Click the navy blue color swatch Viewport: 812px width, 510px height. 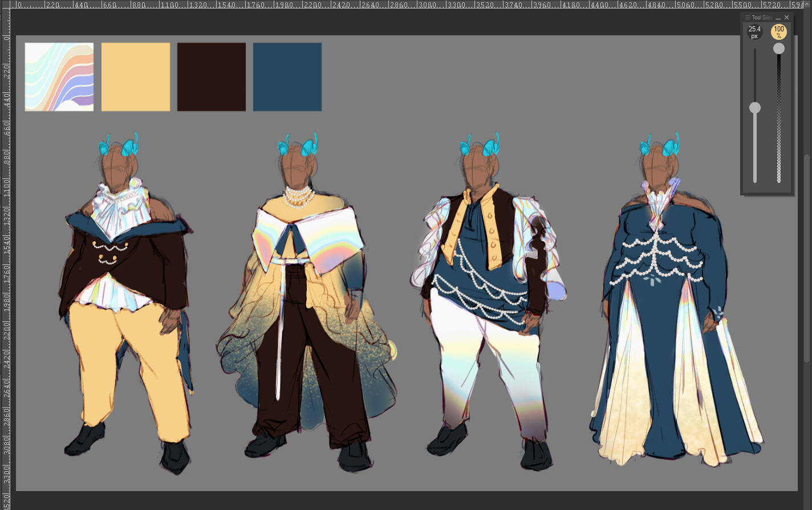pyautogui.click(x=287, y=77)
